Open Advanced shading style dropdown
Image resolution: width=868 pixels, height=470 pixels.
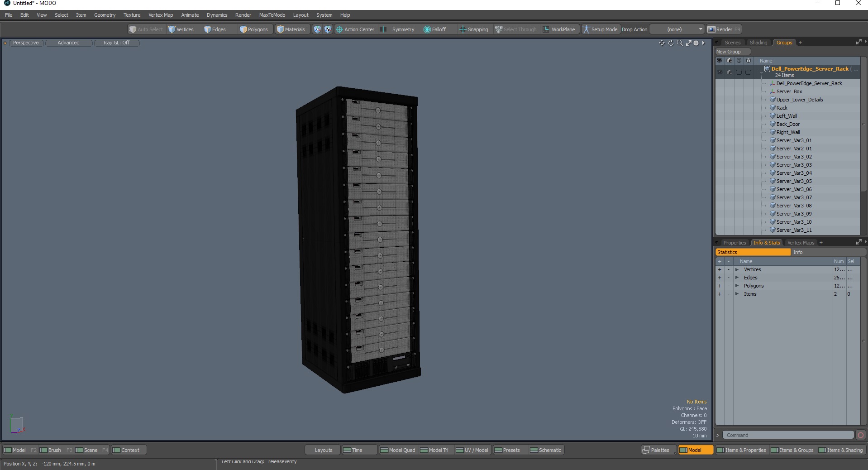tap(68, 43)
